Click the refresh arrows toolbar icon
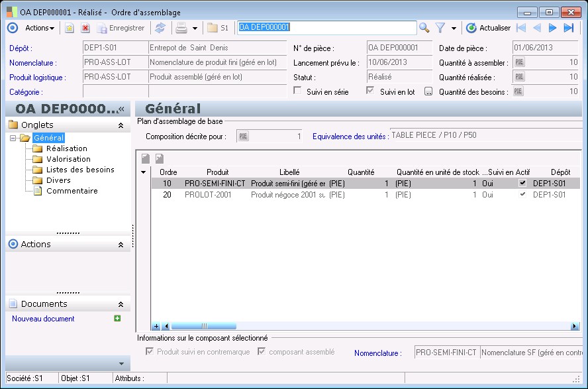This screenshot has height=389, width=588. tap(160, 28)
